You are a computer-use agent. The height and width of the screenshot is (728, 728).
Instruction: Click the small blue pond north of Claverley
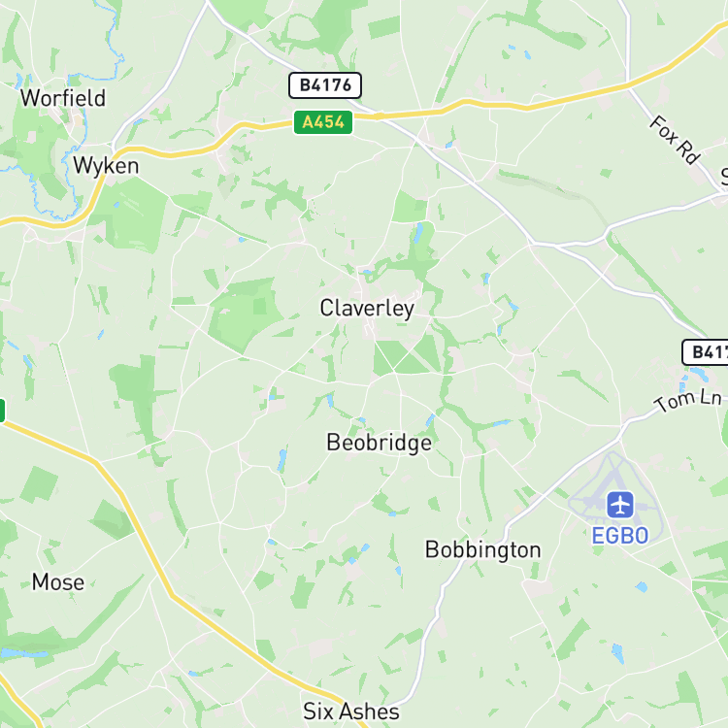click(418, 233)
